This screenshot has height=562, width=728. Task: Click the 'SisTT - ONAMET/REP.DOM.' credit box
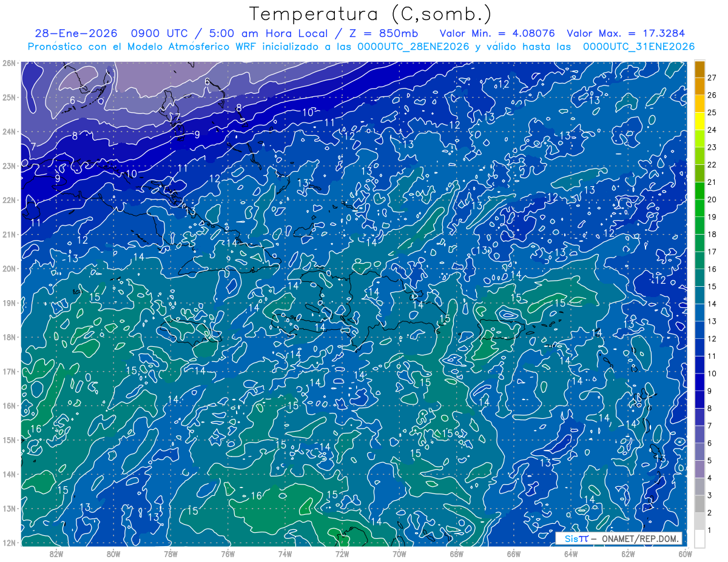pyautogui.click(x=619, y=538)
